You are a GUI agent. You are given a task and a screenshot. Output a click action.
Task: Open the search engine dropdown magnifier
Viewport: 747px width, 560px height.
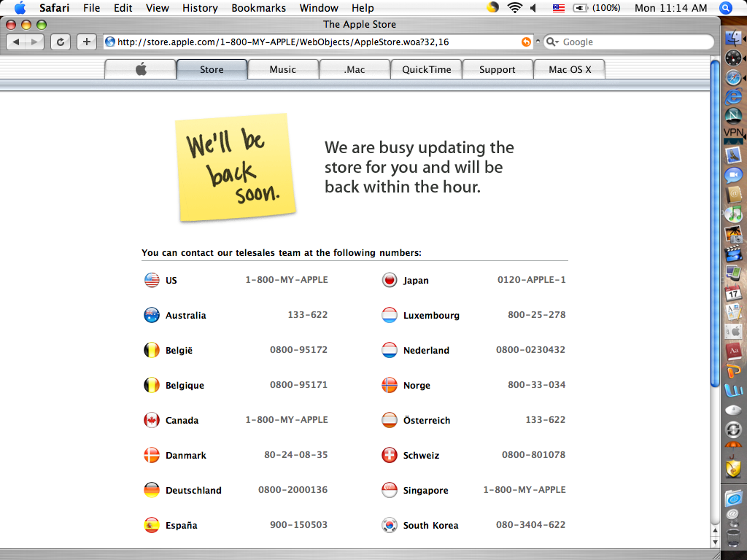click(552, 42)
